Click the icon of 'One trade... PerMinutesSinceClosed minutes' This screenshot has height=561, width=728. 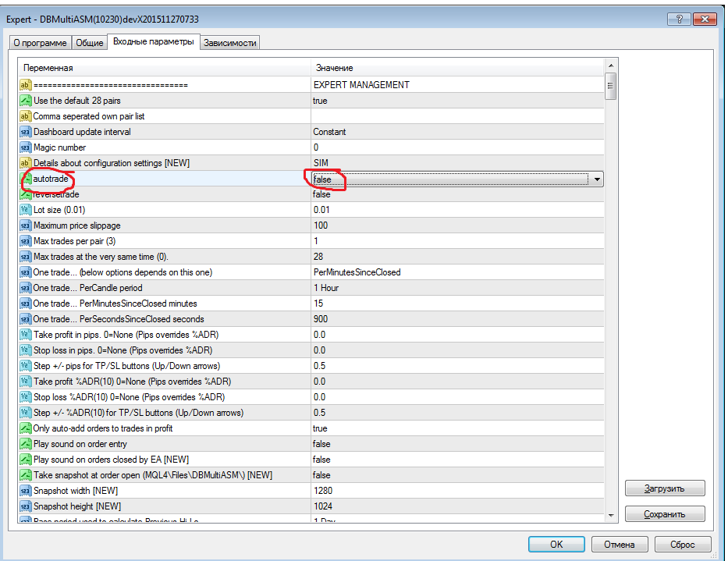coord(25,304)
